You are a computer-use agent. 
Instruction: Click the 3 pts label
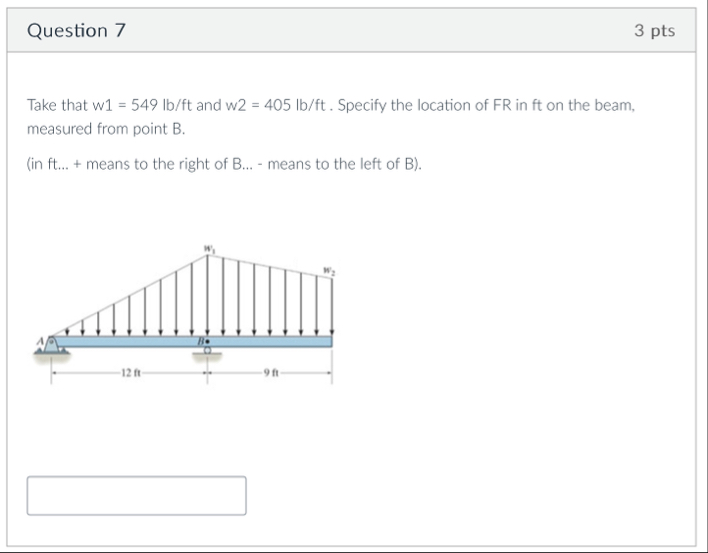pos(654,30)
